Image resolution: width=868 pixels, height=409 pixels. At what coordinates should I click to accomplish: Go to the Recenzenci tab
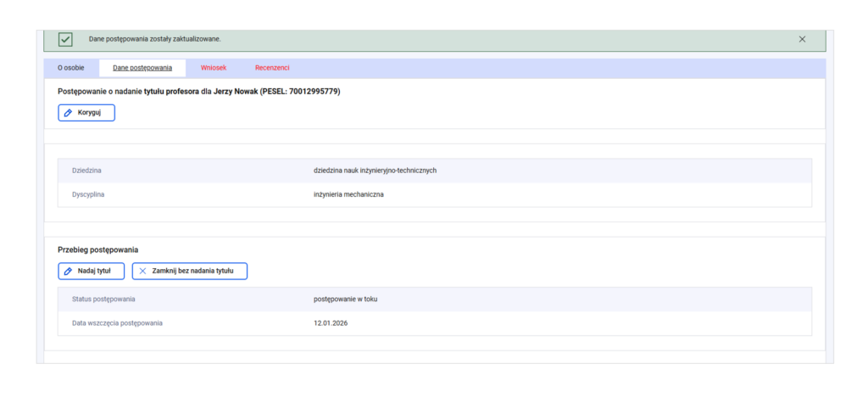272,68
